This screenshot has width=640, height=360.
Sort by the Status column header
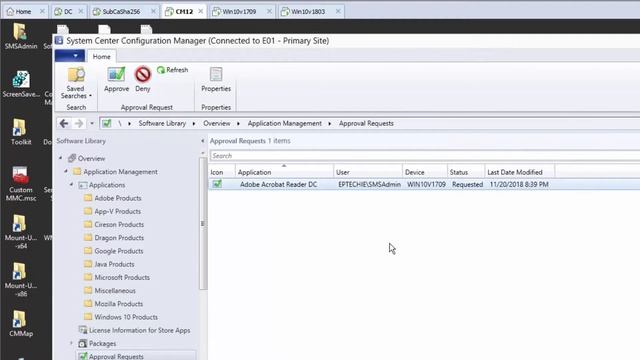pyautogui.click(x=466, y=172)
